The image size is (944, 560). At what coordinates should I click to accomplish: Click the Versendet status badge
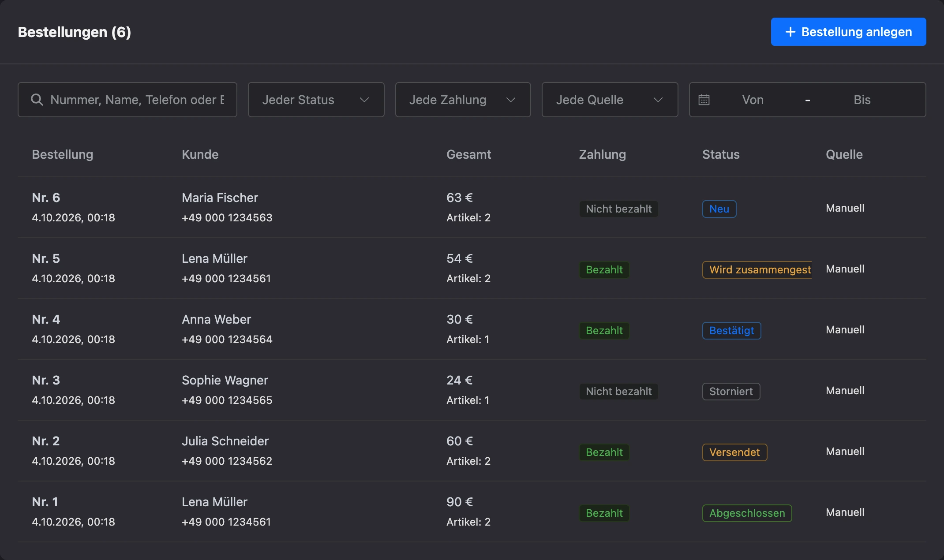pos(734,452)
